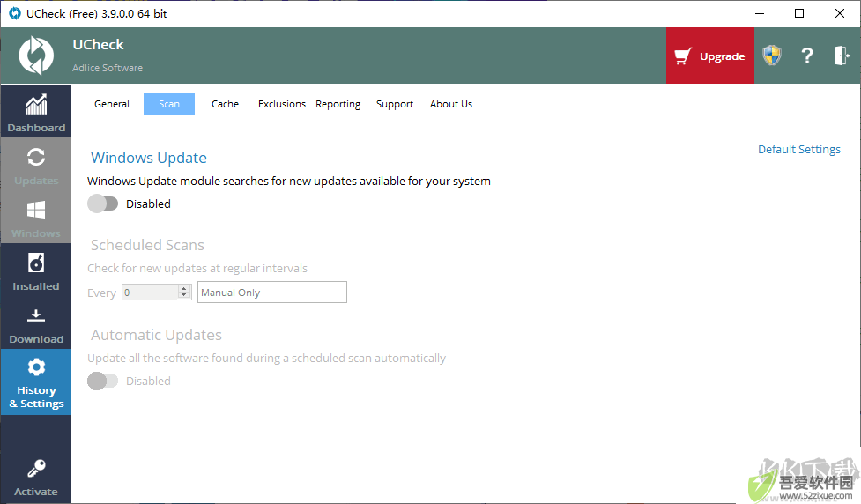This screenshot has height=504, width=861.
Task: Toggle Automatic Updates switch
Action: [103, 381]
